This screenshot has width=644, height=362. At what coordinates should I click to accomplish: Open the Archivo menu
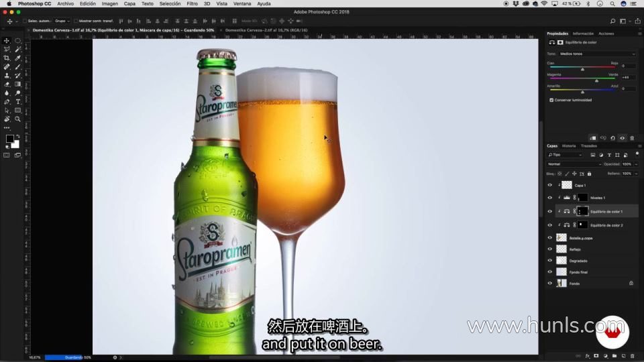65,4
